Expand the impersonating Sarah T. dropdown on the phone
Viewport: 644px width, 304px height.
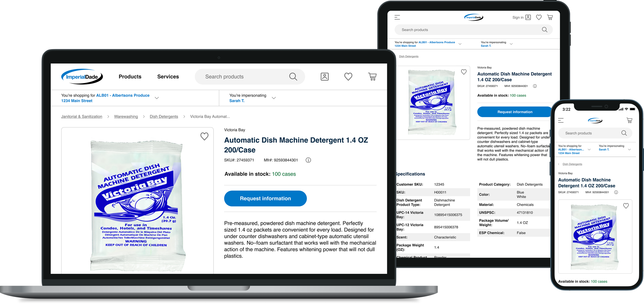(629, 149)
